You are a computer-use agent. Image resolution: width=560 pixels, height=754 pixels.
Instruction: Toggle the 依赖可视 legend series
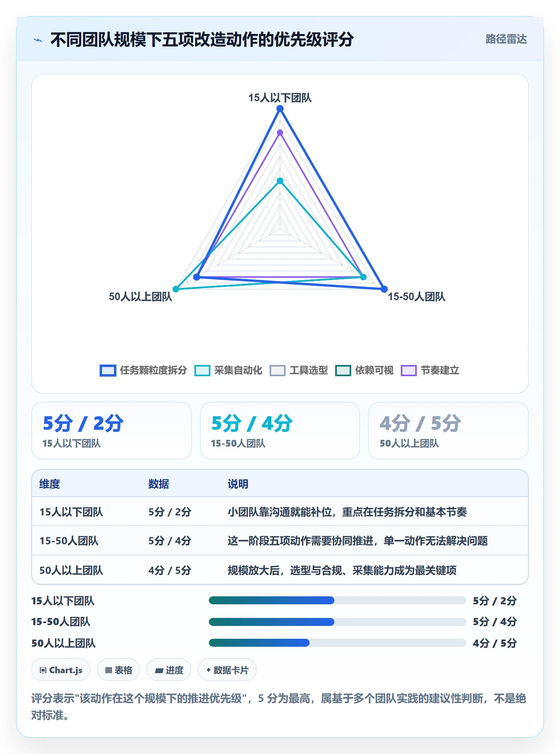(364, 370)
